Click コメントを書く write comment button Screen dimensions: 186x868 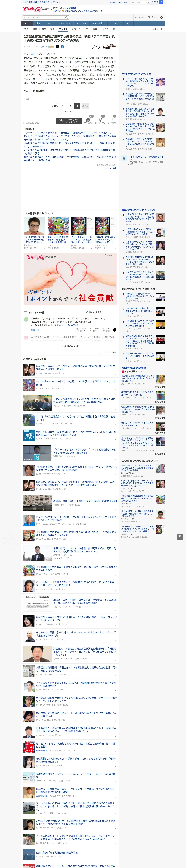tap(93, 312)
